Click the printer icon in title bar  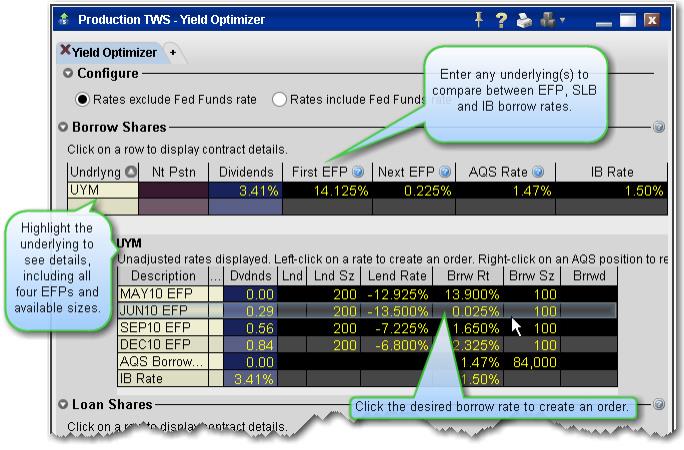[525, 19]
